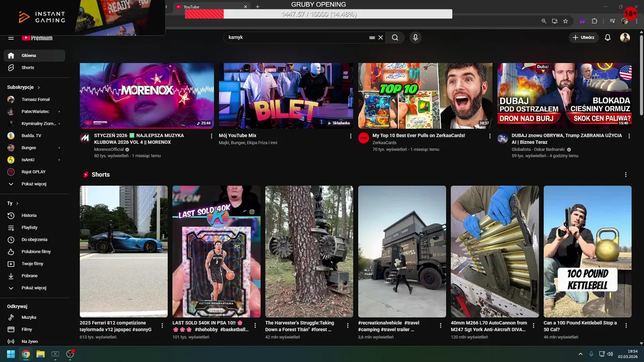Open the MorenoxOfficial channel link

click(x=109, y=150)
